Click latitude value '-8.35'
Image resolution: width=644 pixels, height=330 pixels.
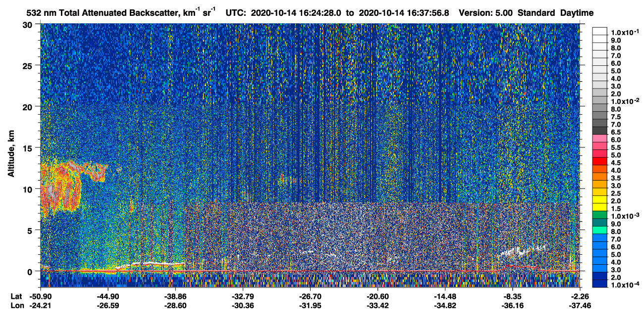(x=512, y=296)
